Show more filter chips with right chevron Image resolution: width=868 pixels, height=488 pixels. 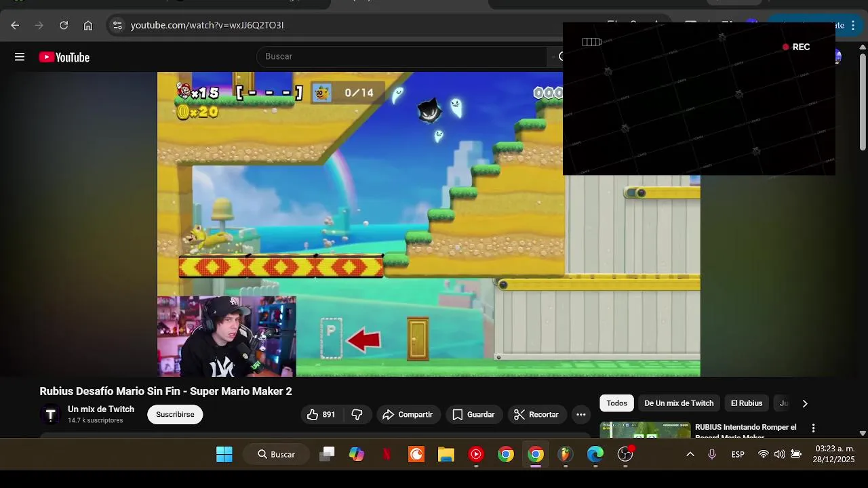point(805,403)
